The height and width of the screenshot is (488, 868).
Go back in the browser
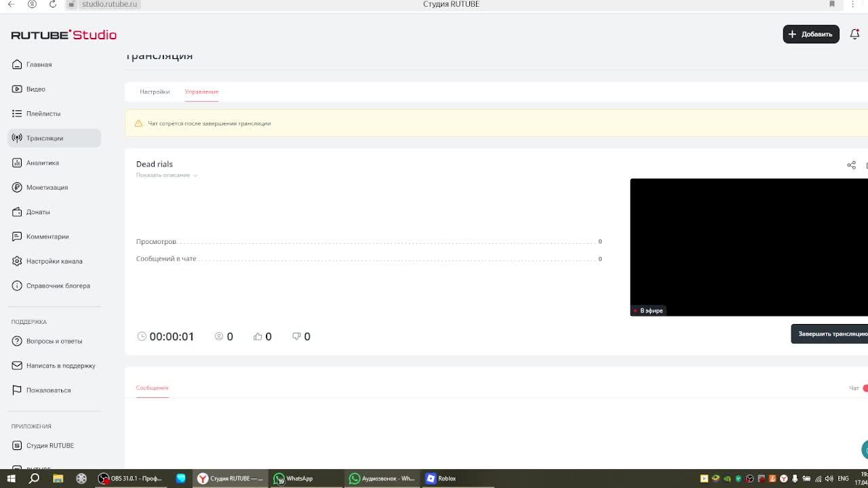point(11,4)
